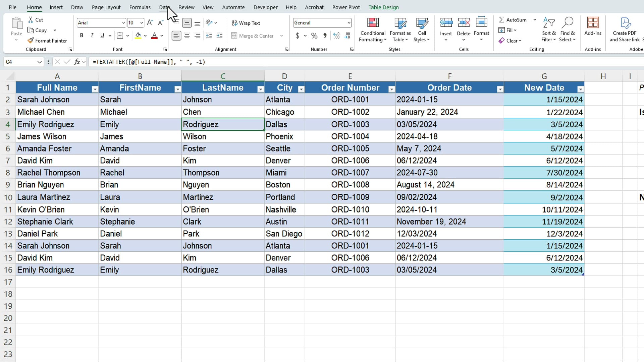Decrease font size with the smaller A icon
644x362 pixels.
[161, 22]
